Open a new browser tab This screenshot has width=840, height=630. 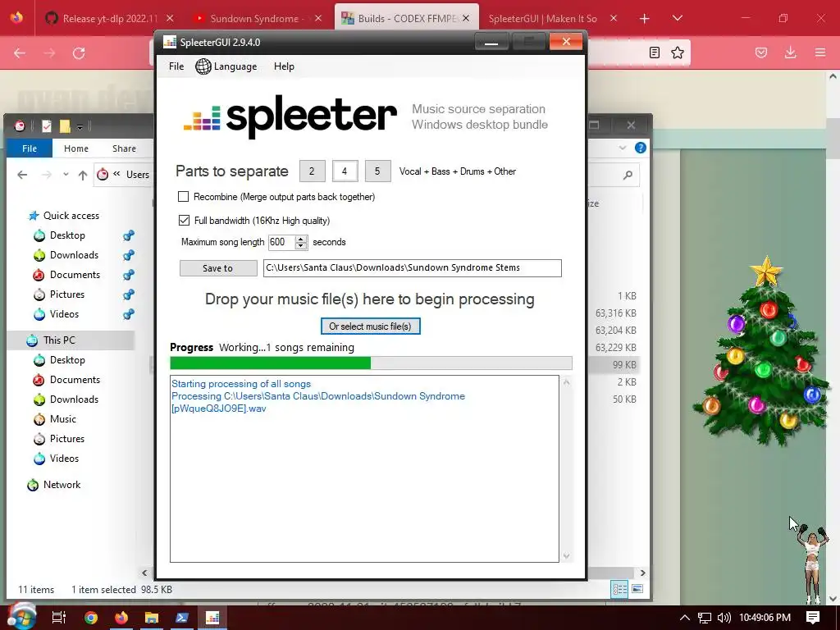click(x=645, y=19)
